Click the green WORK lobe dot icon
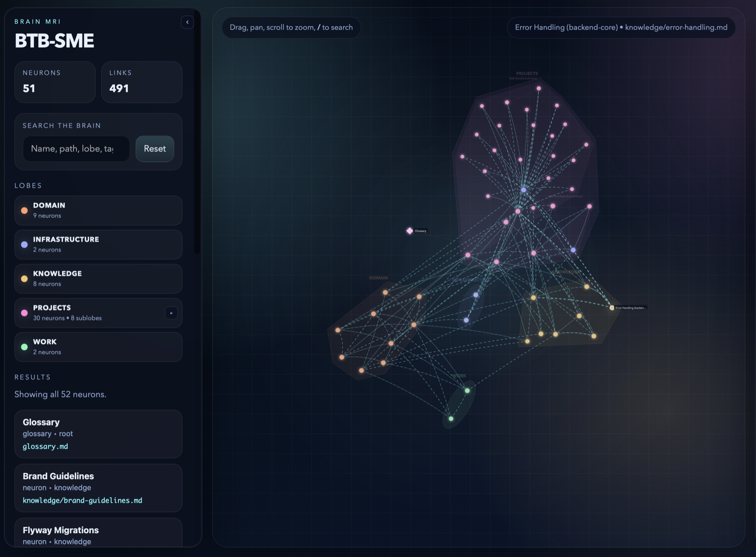756x557 pixels. pyautogui.click(x=24, y=346)
